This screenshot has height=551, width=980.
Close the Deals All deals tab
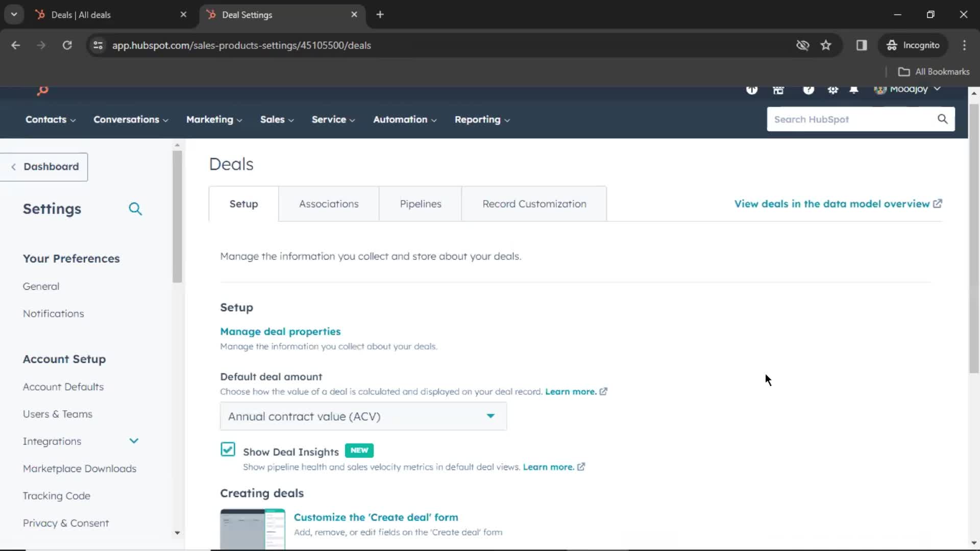(x=183, y=15)
